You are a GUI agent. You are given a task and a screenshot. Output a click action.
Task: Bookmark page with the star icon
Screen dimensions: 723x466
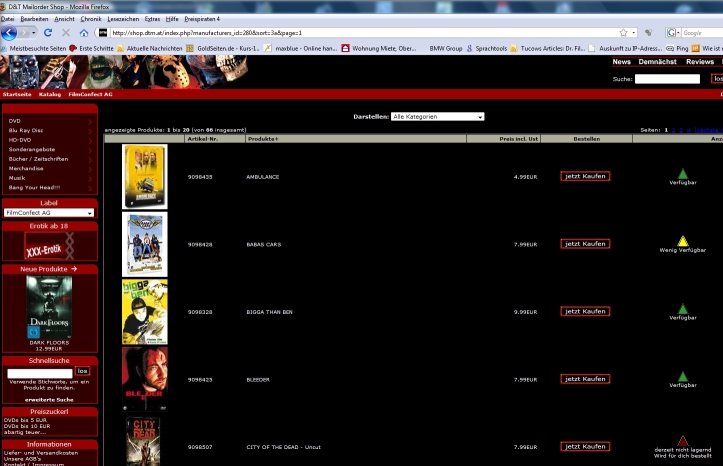tap(623, 33)
